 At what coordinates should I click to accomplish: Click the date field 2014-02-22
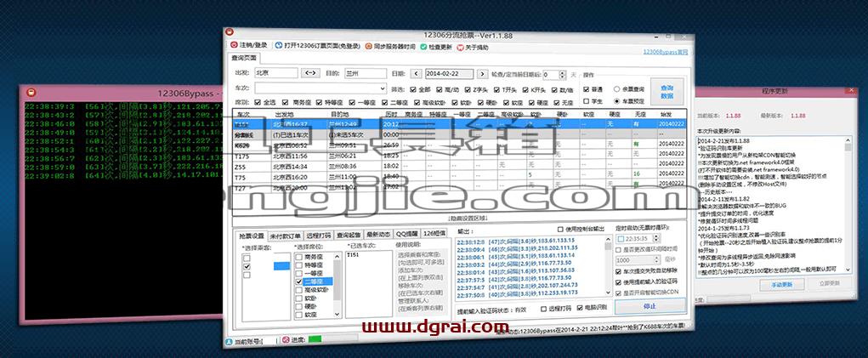click(x=449, y=74)
